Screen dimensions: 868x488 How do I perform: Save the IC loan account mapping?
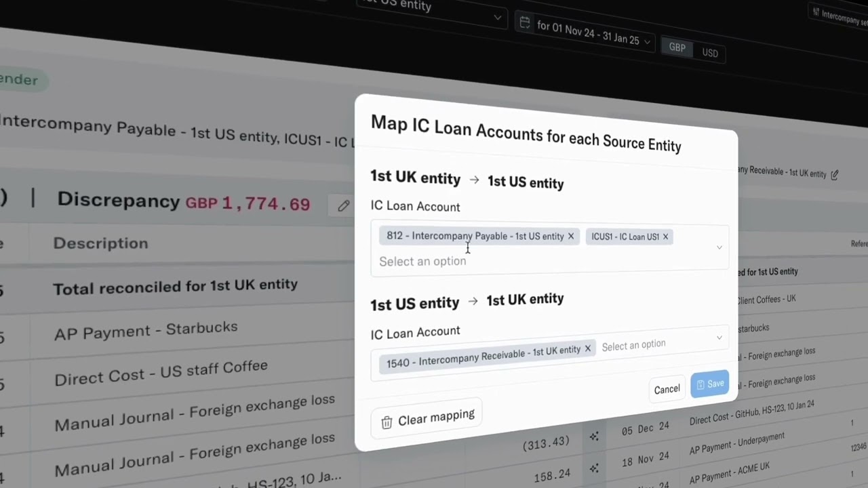tap(709, 384)
